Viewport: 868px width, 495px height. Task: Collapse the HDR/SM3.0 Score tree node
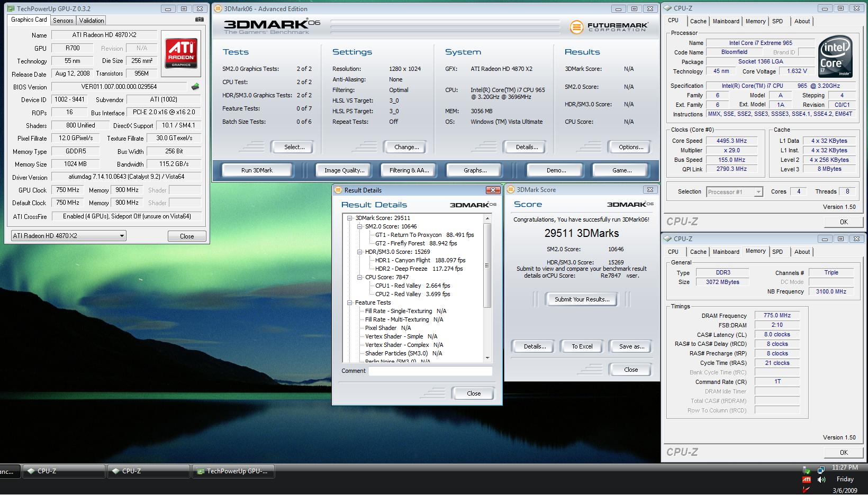point(359,252)
